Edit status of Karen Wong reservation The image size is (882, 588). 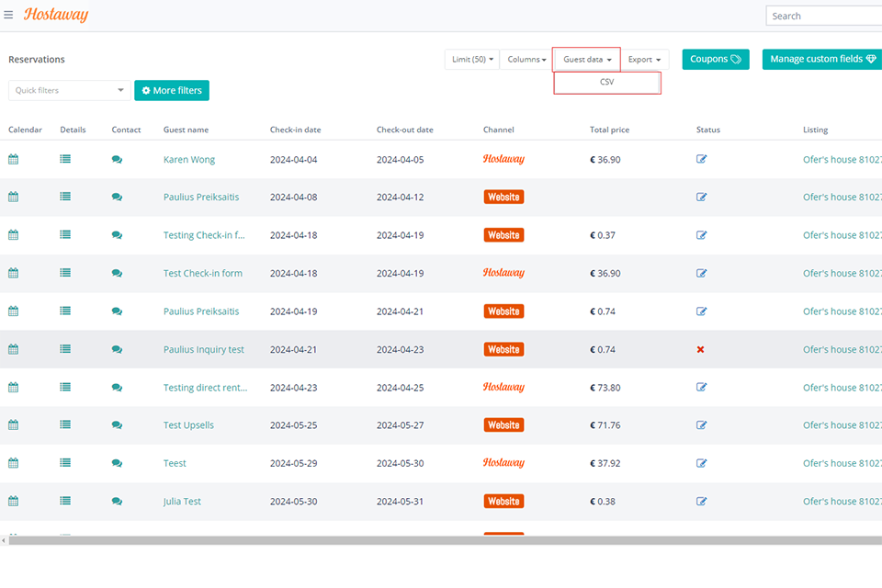pos(701,159)
